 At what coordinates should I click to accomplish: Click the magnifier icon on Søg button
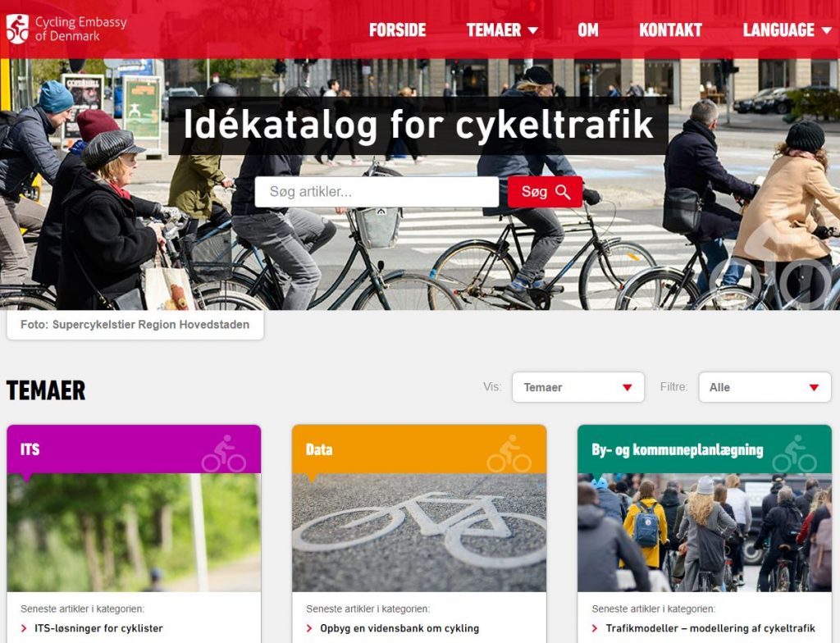point(563,192)
